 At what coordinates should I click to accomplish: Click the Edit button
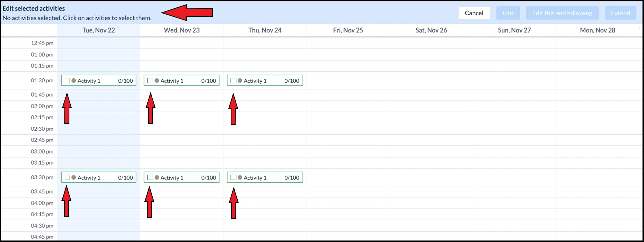click(508, 13)
